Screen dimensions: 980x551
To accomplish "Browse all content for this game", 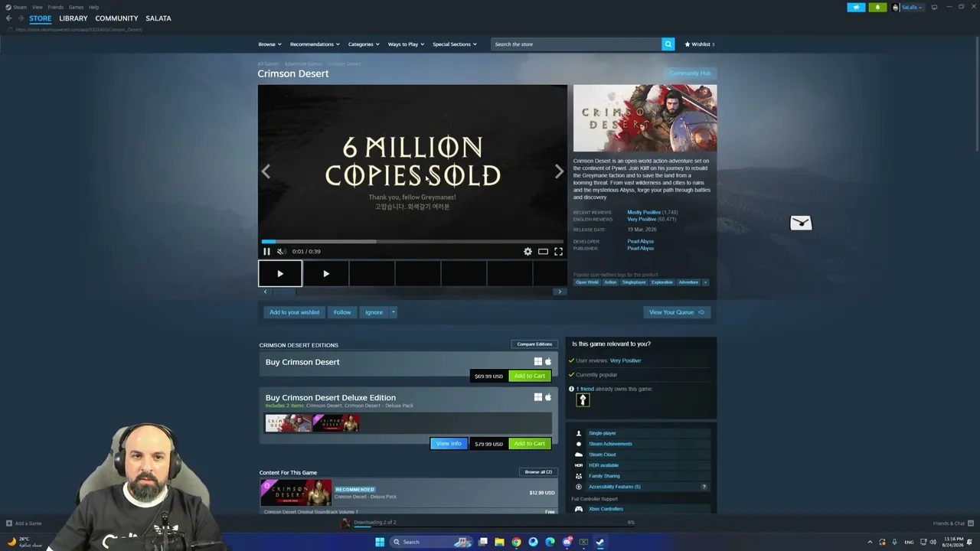I will coord(538,472).
